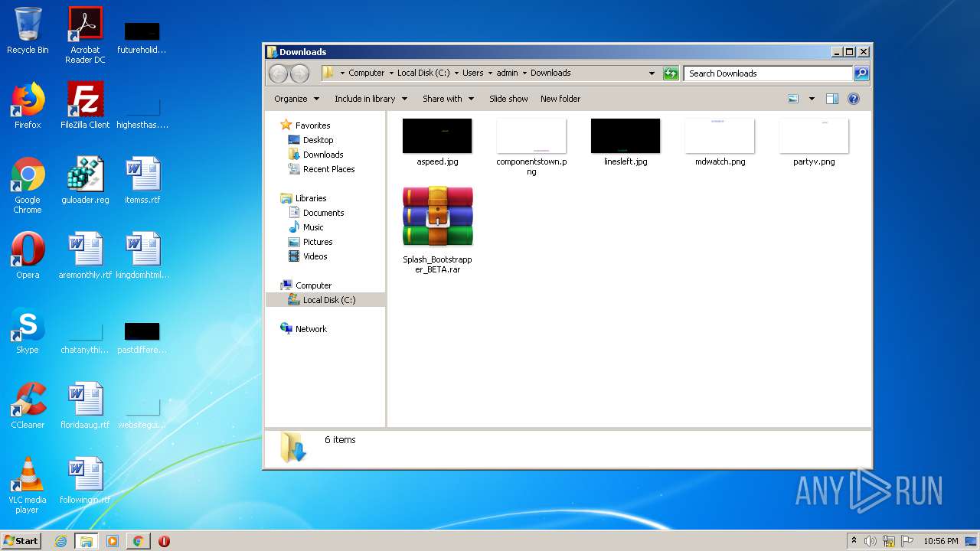Click Slide show toolbar button
The height and width of the screenshot is (551, 980).
pos(508,99)
